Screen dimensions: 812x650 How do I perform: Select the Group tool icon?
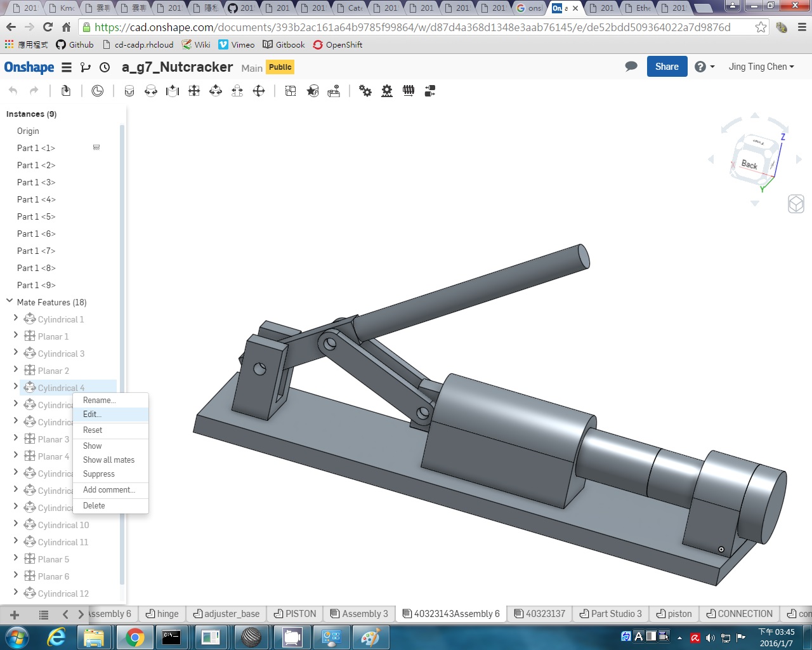(x=291, y=91)
